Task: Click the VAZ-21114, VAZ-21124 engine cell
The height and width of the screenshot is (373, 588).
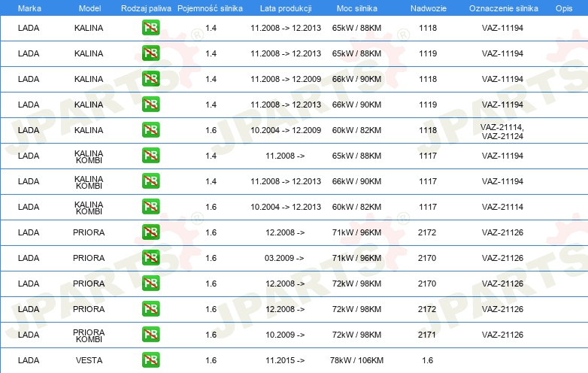Action: 502,132
